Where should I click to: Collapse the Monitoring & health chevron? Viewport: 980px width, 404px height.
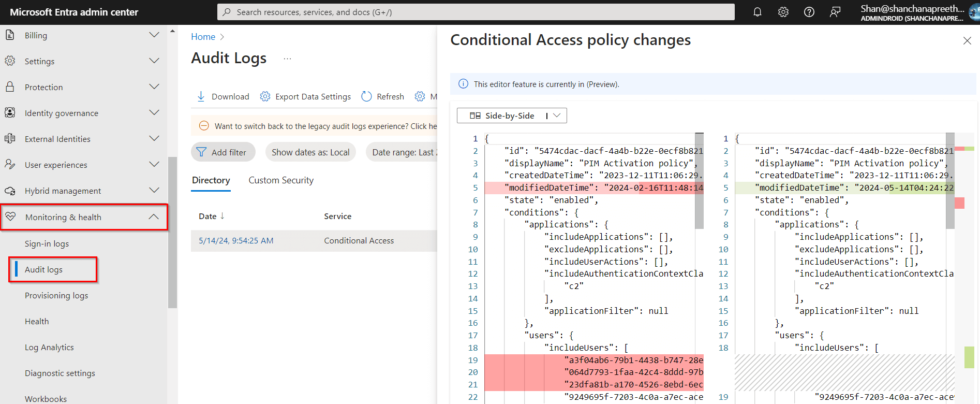pos(154,217)
